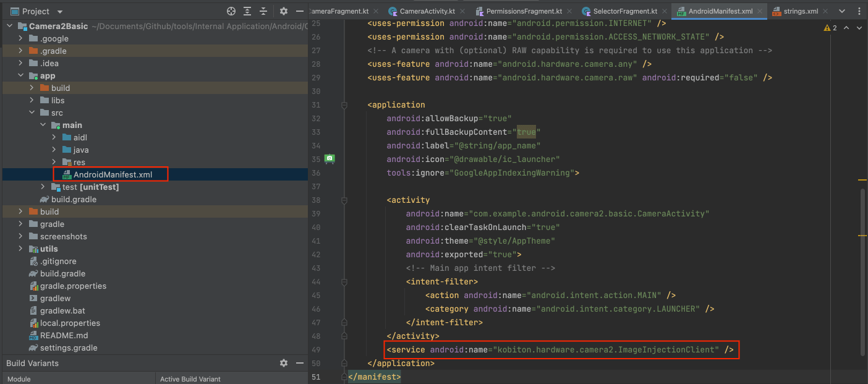Collapse the app module folder
Image resolution: width=868 pixels, height=384 pixels.
(21, 75)
